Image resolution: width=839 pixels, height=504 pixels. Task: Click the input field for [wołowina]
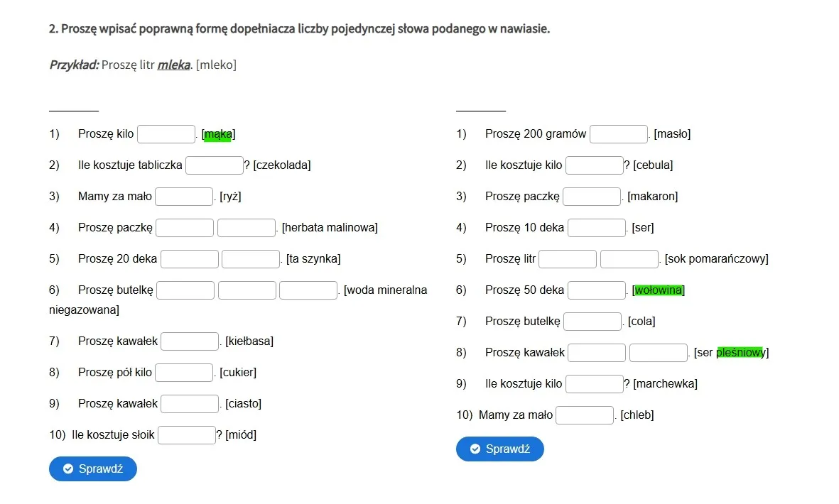(x=597, y=290)
